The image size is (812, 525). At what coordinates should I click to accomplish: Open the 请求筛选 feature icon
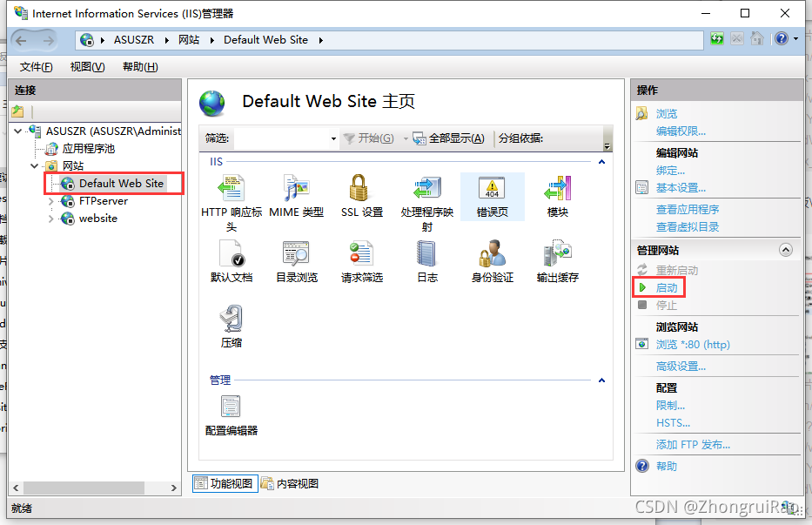point(360,252)
